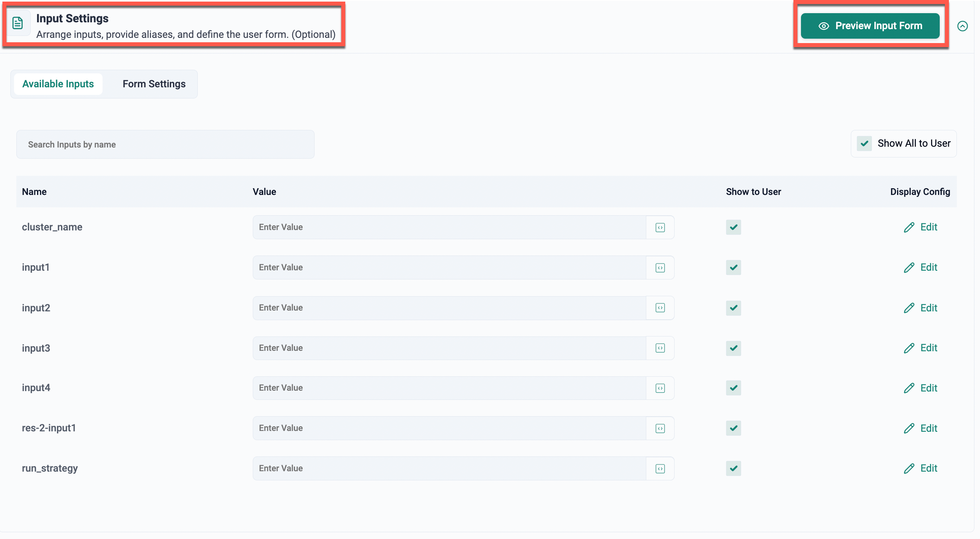Image resolution: width=980 pixels, height=539 pixels.
Task: Click variable picker icon for input1 row
Action: click(660, 268)
